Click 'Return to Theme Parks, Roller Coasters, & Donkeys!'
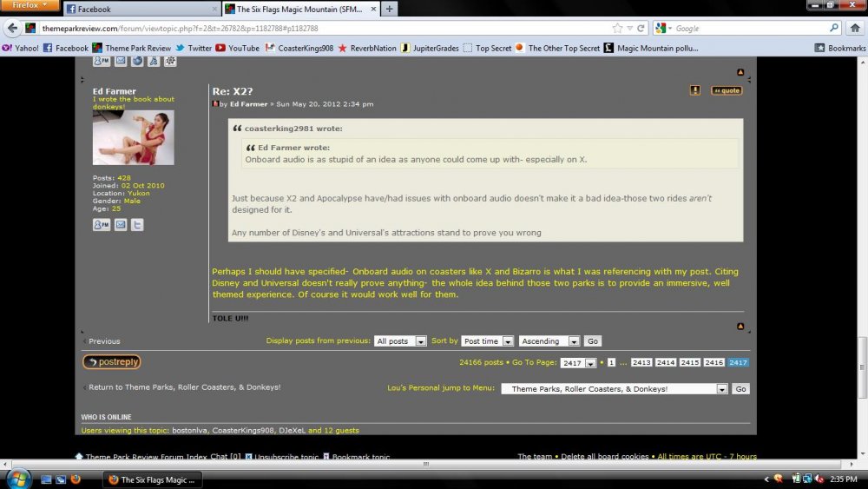 [184, 387]
